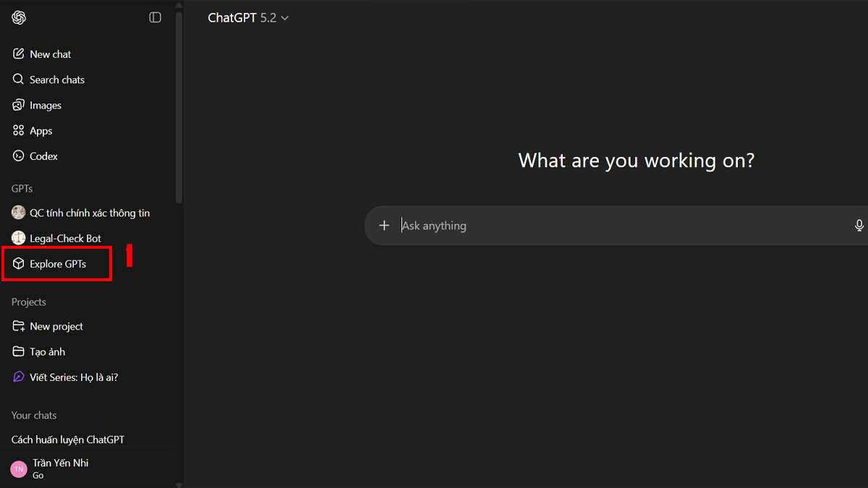Screen dimensions: 868x488
Task: Open the Trần Yến Nhi account menu
Action: click(60, 468)
